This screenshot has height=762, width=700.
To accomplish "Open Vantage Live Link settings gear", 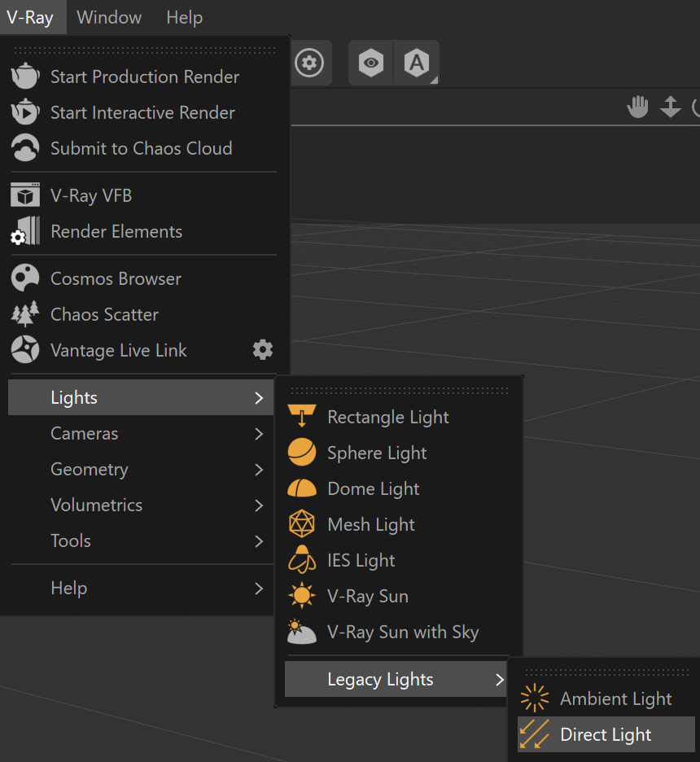I will coord(263,350).
